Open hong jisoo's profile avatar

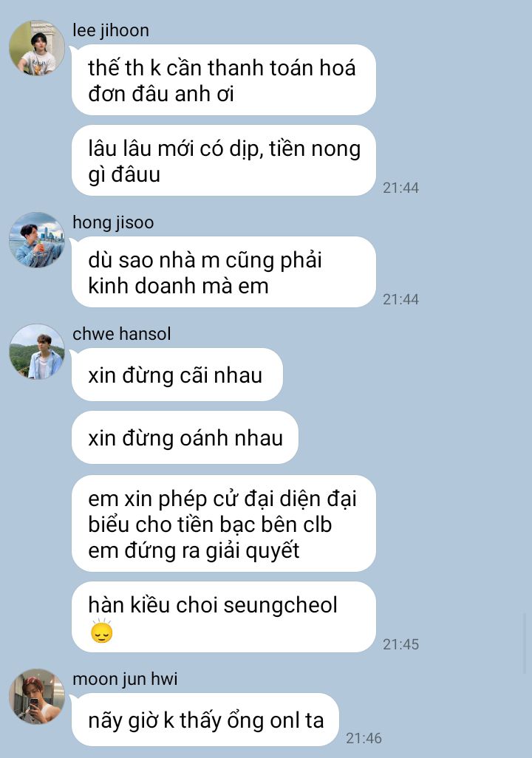(x=37, y=240)
